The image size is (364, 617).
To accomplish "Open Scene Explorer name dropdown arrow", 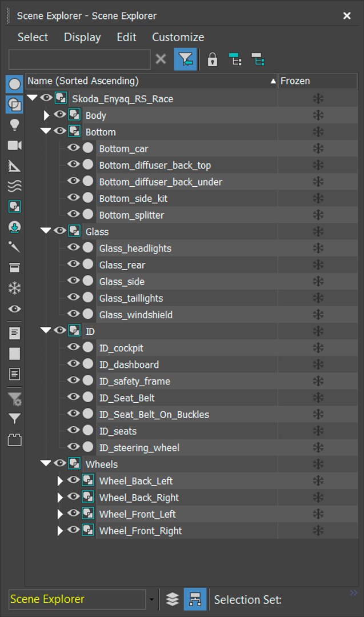I will pos(151,600).
